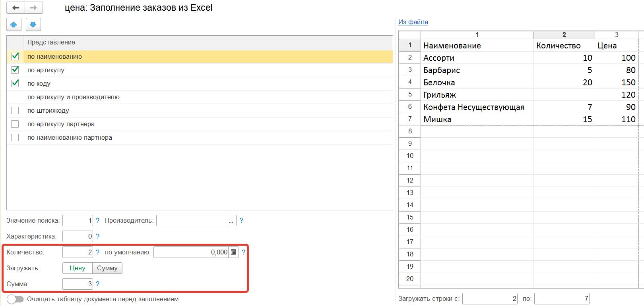
Task: Click the Значение поиска input field
Action: coord(78,221)
